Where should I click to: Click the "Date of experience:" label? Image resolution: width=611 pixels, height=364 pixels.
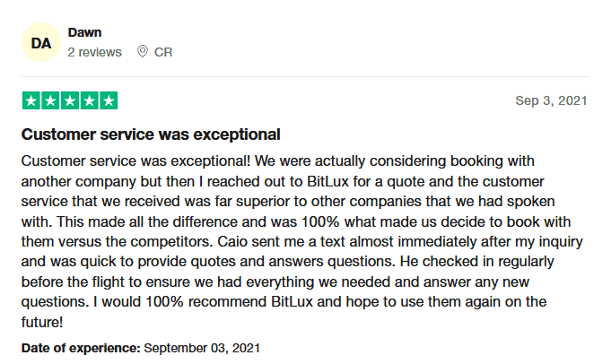click(x=81, y=347)
